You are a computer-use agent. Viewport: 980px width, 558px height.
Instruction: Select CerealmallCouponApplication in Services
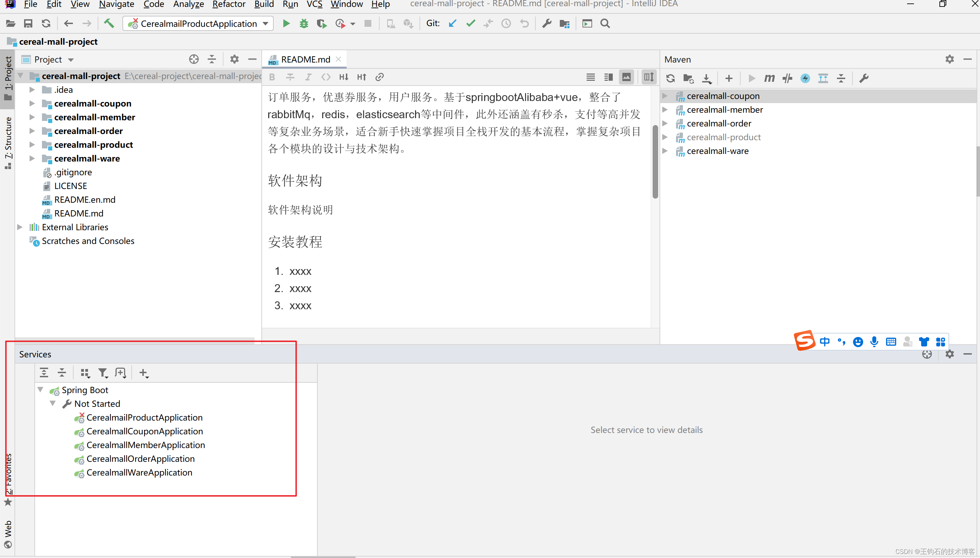144,432
